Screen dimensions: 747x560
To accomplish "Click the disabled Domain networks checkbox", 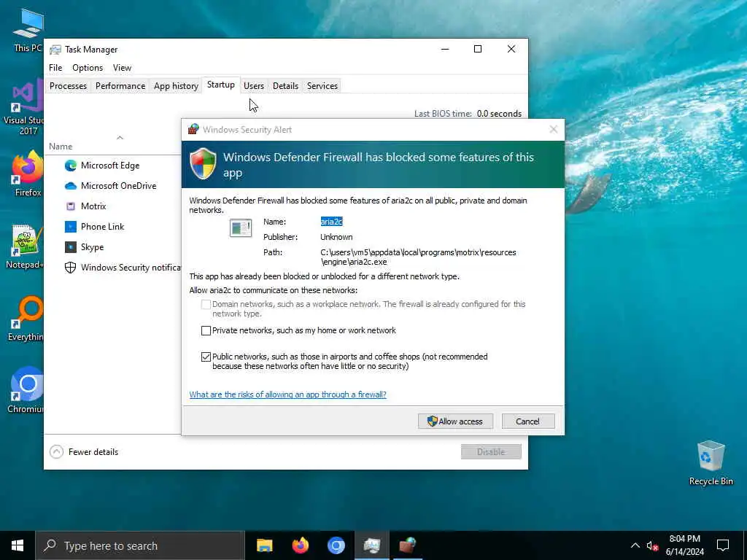I will click(x=206, y=304).
